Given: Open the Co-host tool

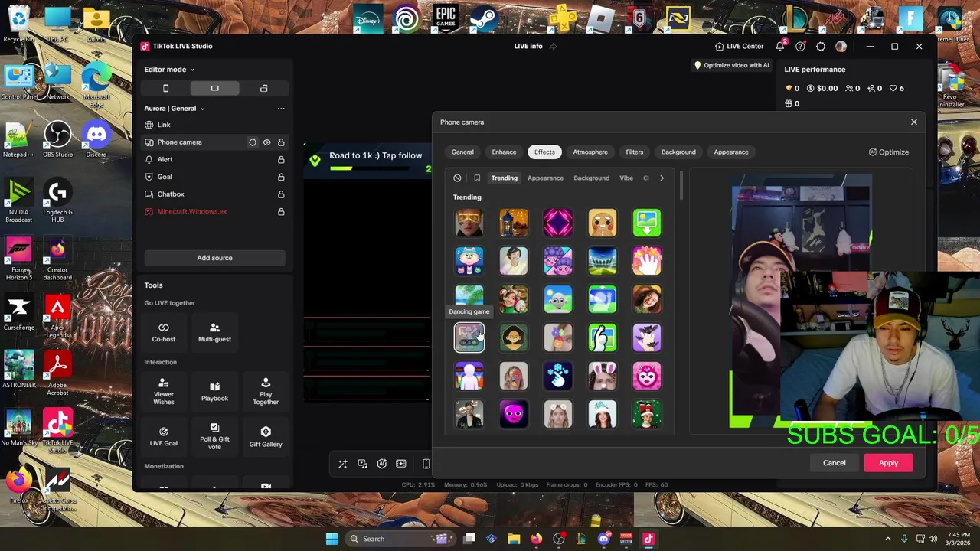Looking at the screenshot, I should click(163, 333).
